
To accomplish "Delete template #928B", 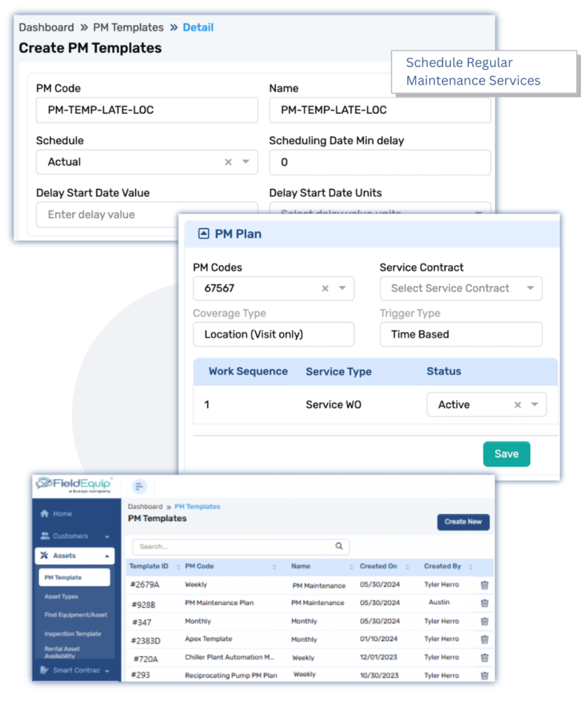I will tap(484, 603).
